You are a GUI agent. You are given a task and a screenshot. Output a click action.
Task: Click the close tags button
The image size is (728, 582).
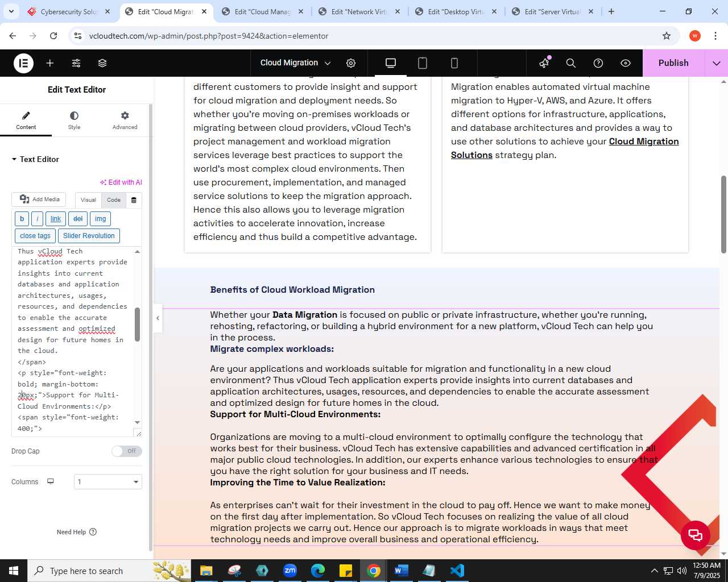tap(35, 236)
